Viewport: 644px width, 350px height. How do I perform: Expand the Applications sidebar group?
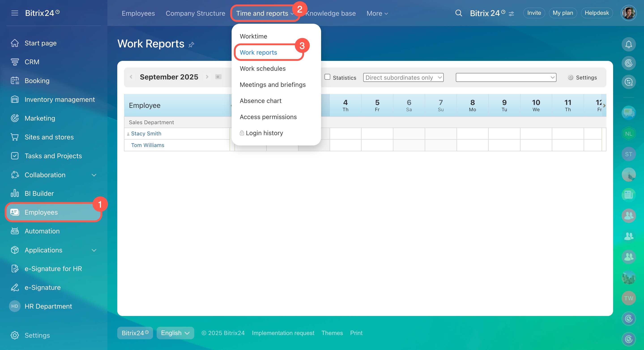tap(94, 250)
